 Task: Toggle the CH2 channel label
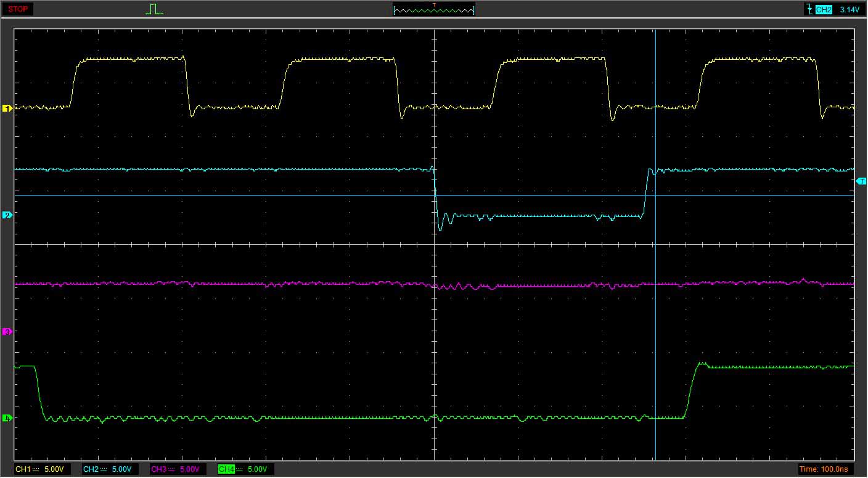[x=90, y=469]
